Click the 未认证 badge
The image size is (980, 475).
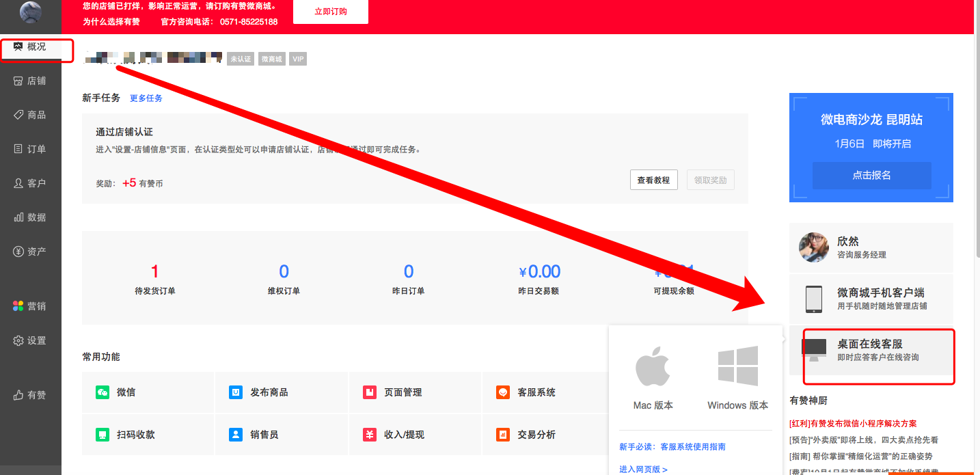pos(240,59)
